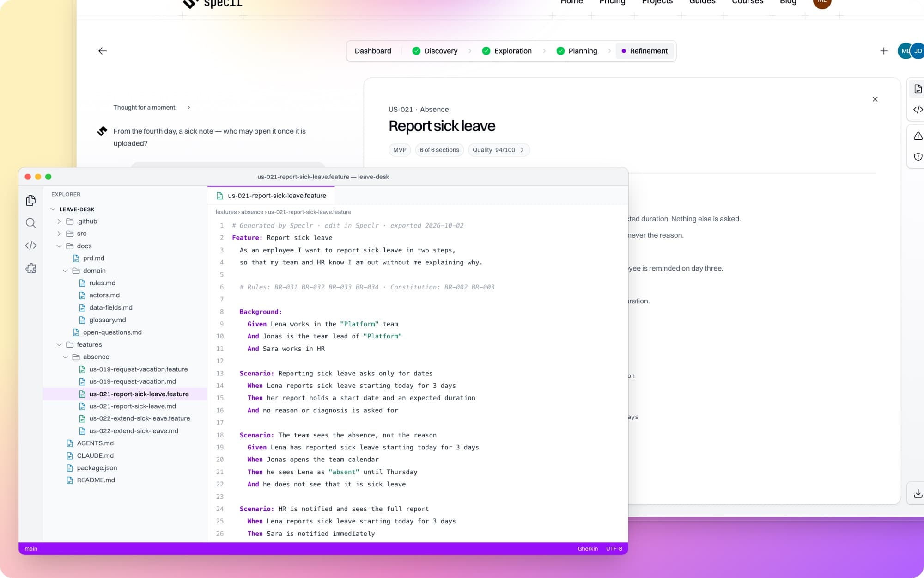924x578 pixels.
Task: Collapse the domain folder
Action: pyautogui.click(x=65, y=271)
